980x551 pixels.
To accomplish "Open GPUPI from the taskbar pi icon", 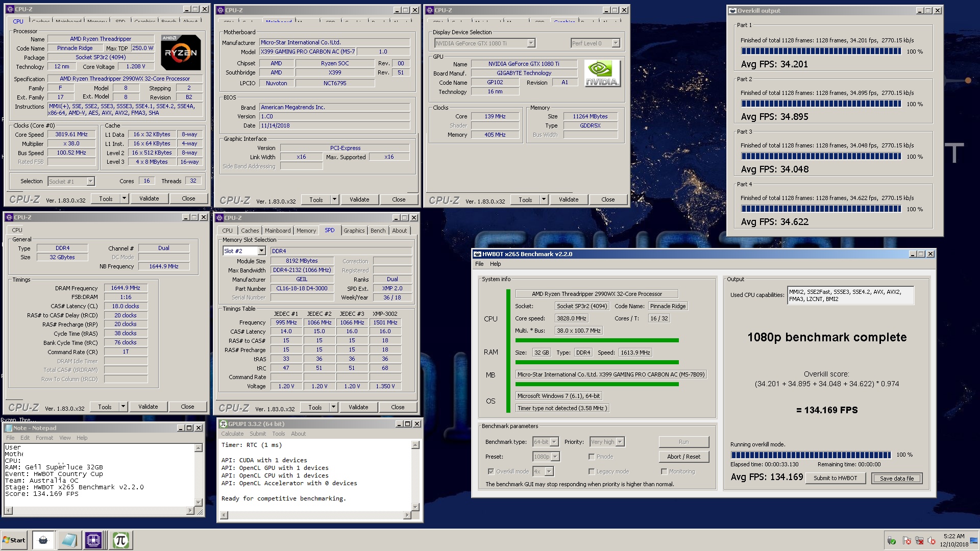I will (x=120, y=540).
